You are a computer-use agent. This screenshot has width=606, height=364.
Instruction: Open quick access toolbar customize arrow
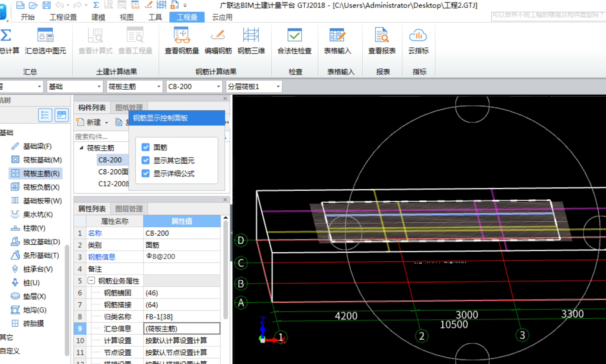point(185,5)
